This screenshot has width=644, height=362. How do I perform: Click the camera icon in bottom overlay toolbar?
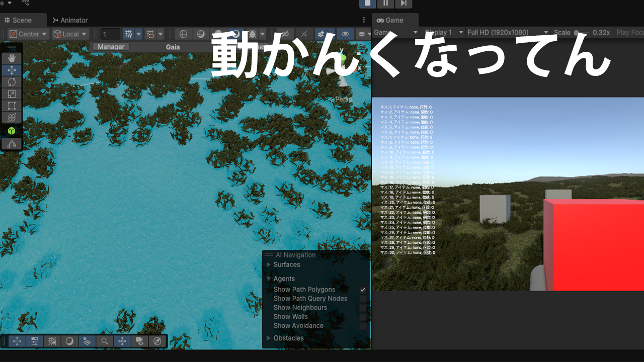(139, 341)
